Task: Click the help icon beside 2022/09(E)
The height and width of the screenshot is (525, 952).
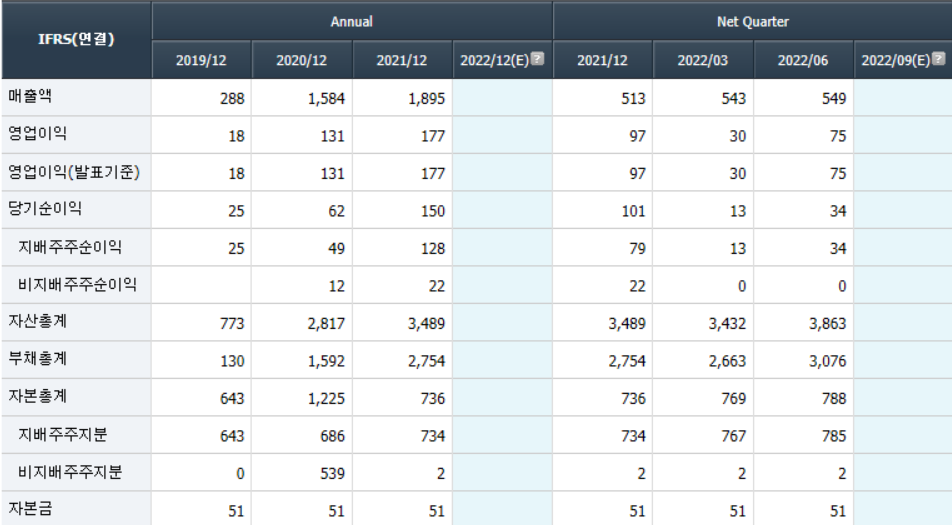Action: tap(939, 59)
